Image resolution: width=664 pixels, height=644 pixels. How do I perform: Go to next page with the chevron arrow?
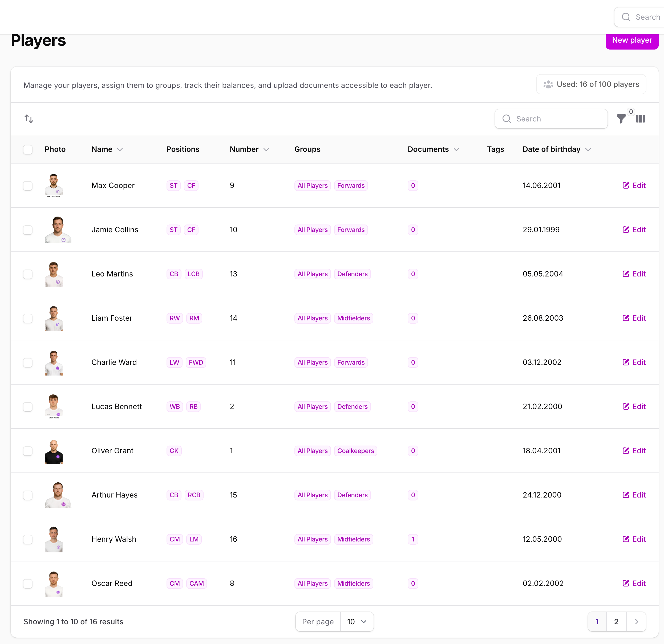(x=636, y=622)
